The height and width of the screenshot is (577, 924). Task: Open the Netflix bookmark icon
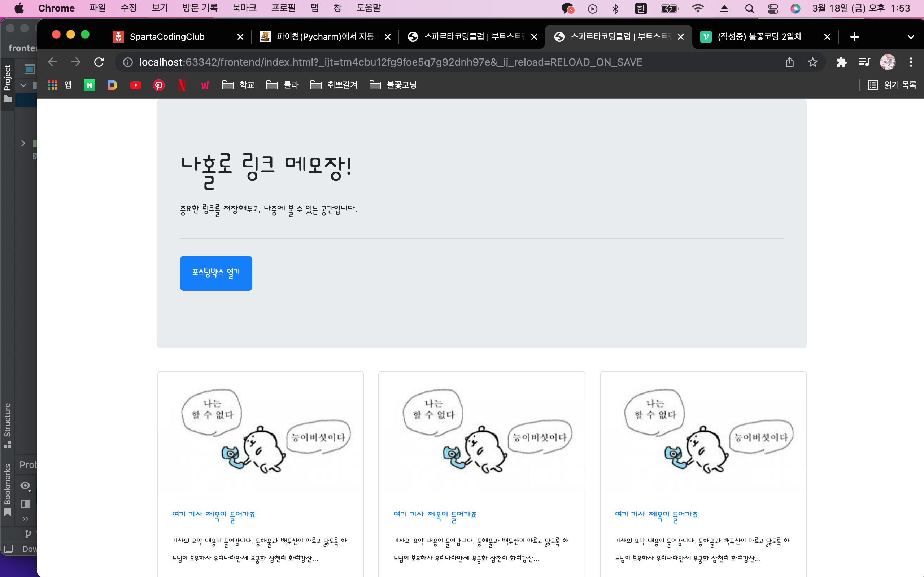(x=182, y=85)
